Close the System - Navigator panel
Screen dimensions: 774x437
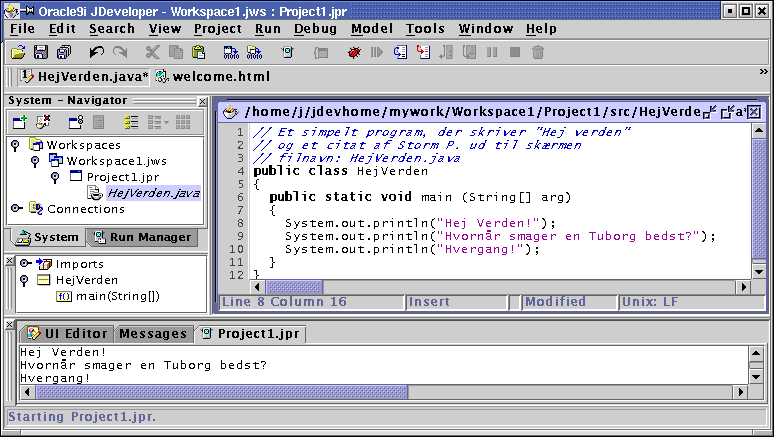click(199, 101)
